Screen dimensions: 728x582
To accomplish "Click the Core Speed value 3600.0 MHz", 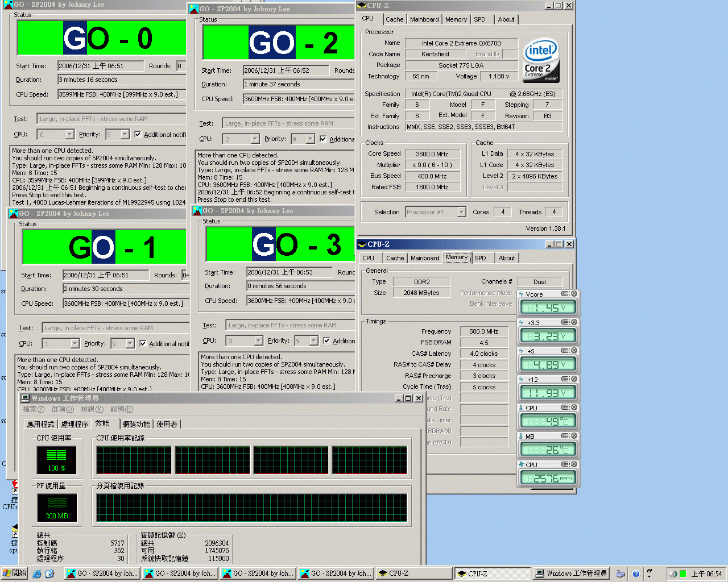I will click(432, 154).
